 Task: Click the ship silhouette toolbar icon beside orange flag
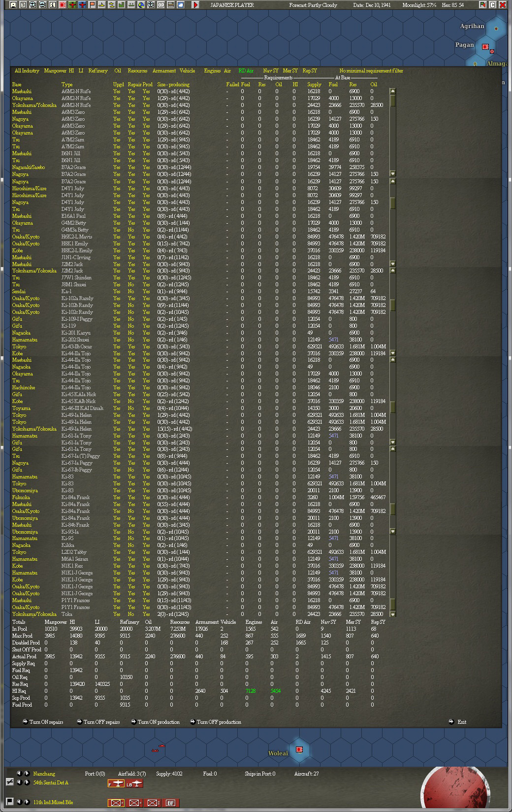click(x=102, y=5)
